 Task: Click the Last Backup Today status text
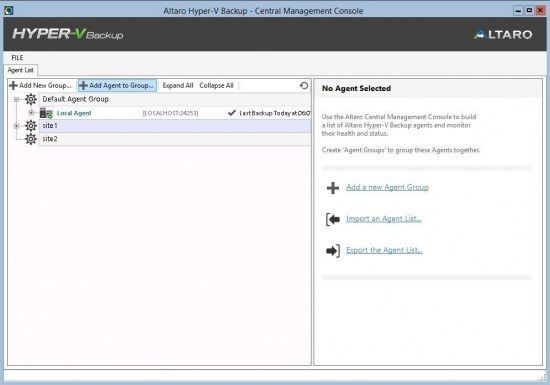pos(275,113)
